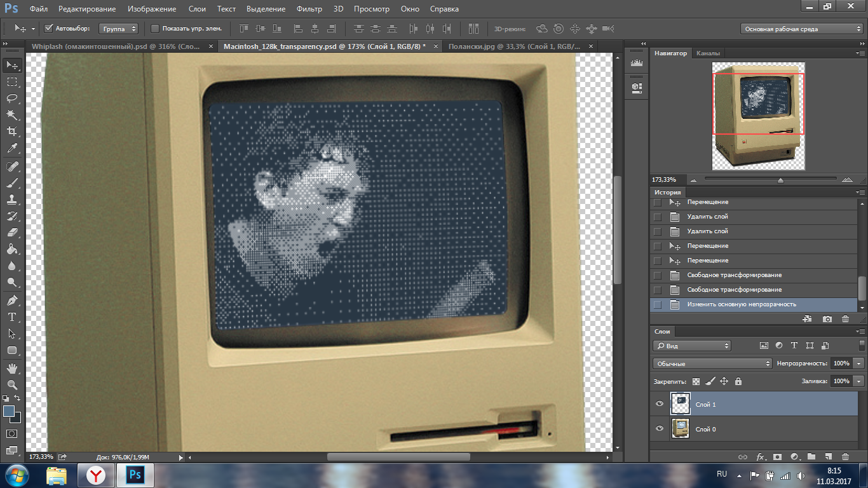
Task: Open the Файл menu
Action: pyautogui.click(x=38, y=9)
